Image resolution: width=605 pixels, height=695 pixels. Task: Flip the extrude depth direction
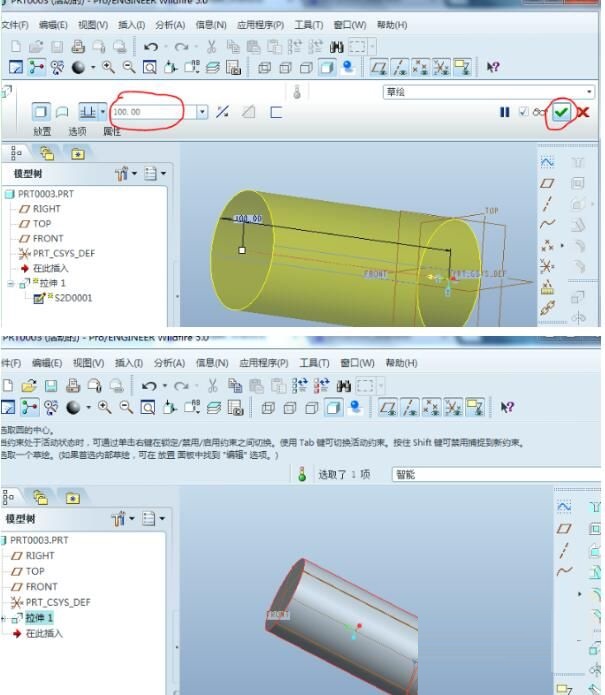click(223, 112)
